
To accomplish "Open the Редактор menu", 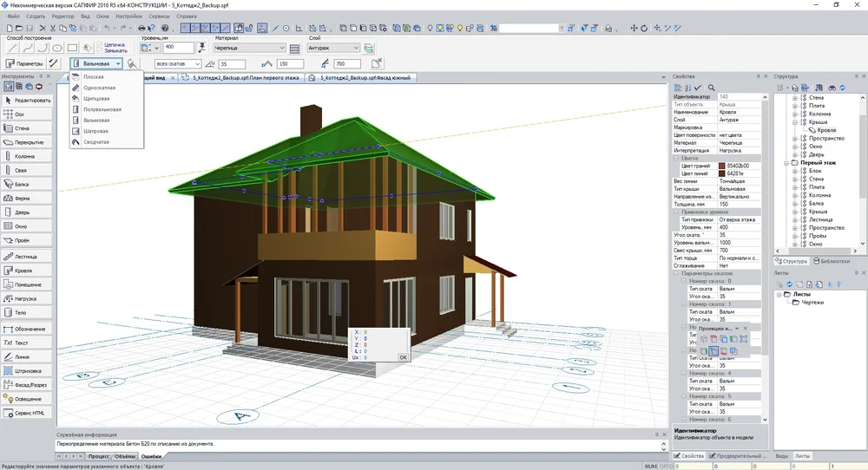I will [62, 16].
